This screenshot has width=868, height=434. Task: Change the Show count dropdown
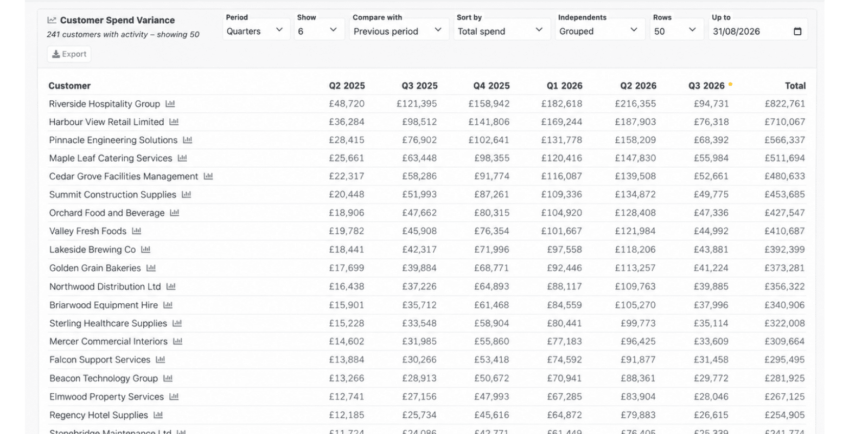tap(319, 30)
